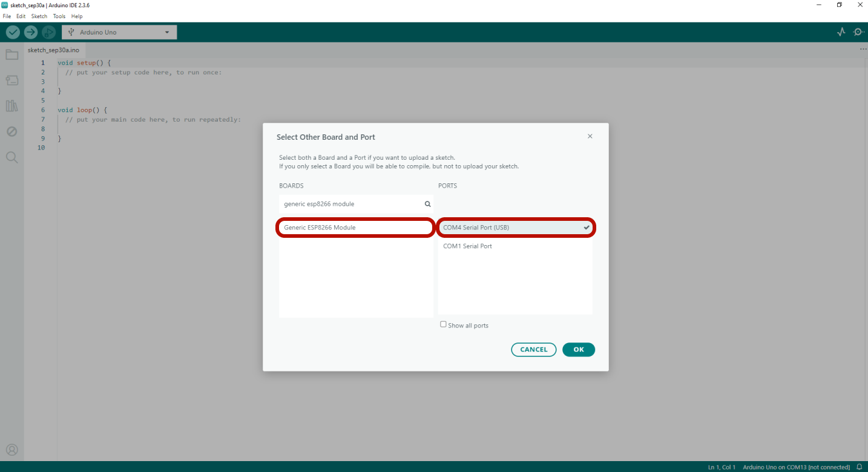868x472 pixels.
Task: Open the Sketchbook folder icon
Action: pyautogui.click(x=12, y=55)
